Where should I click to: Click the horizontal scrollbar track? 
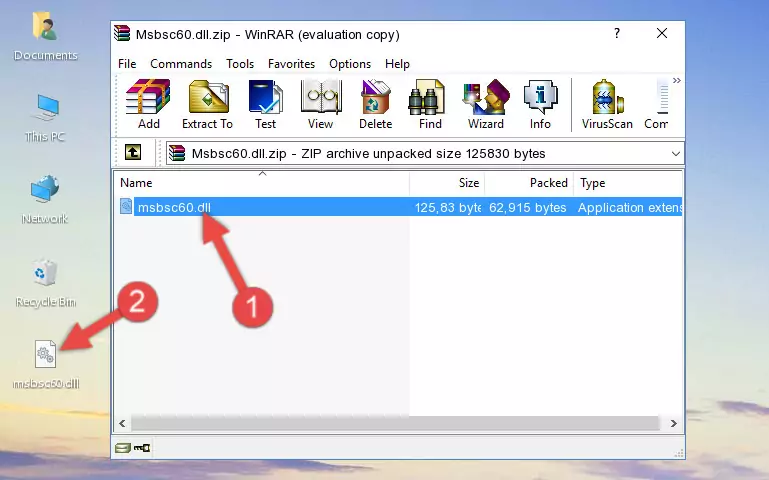pos(395,423)
